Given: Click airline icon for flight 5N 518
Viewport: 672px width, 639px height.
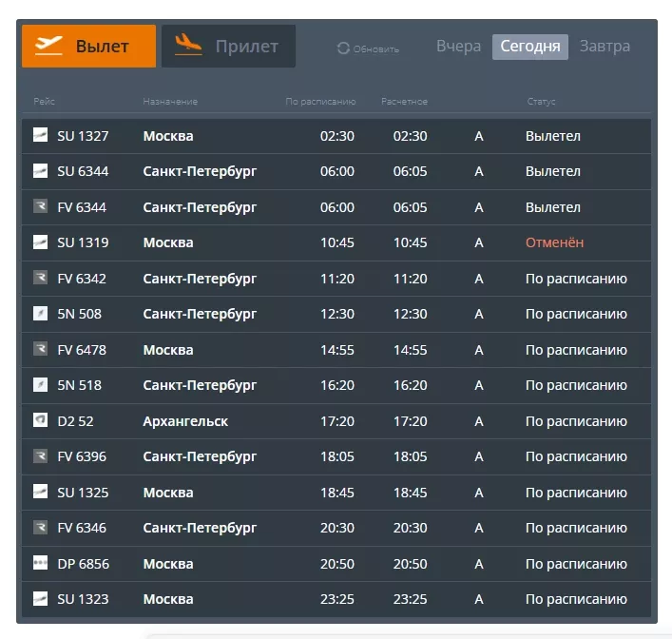Looking at the screenshot, I should pyautogui.click(x=40, y=384).
